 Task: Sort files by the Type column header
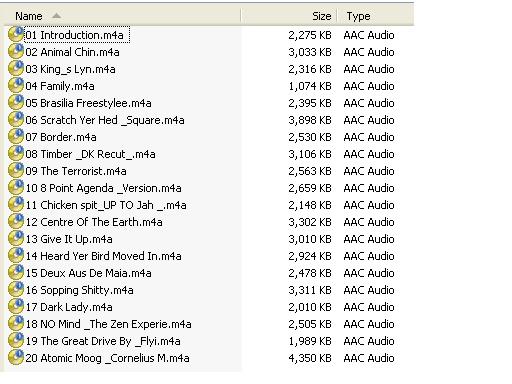358,16
